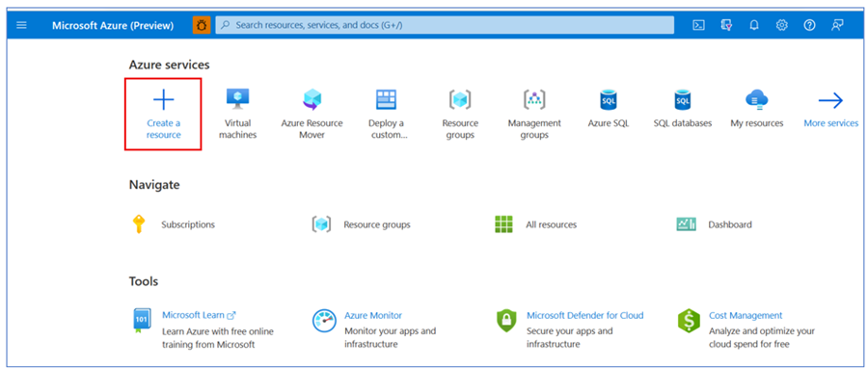
Task: Click Resource groups icon under Navigate
Action: pos(321,224)
